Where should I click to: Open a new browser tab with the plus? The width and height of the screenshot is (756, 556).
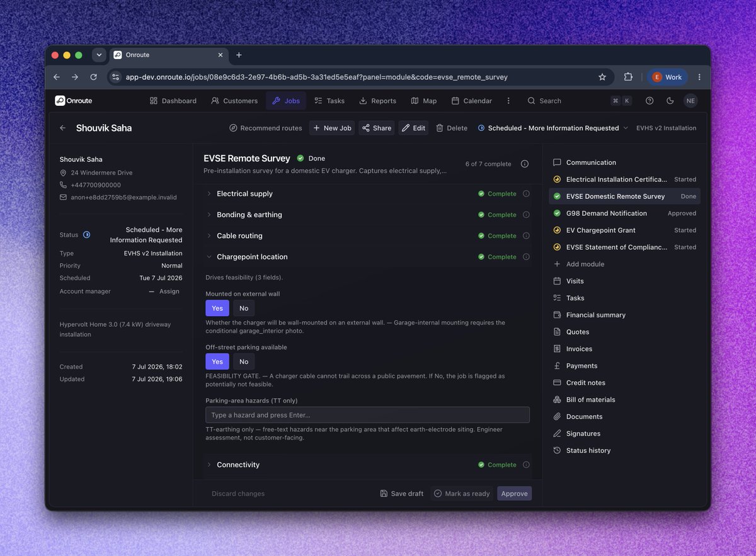pyautogui.click(x=239, y=55)
